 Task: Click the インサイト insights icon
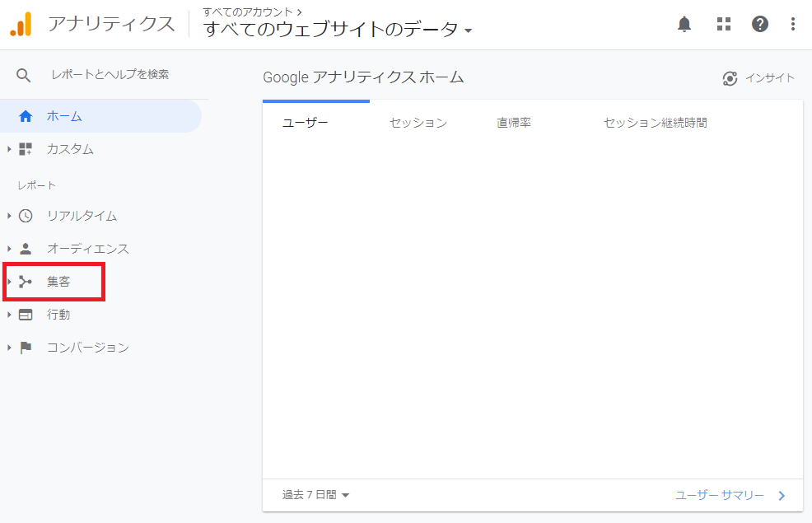coord(730,79)
